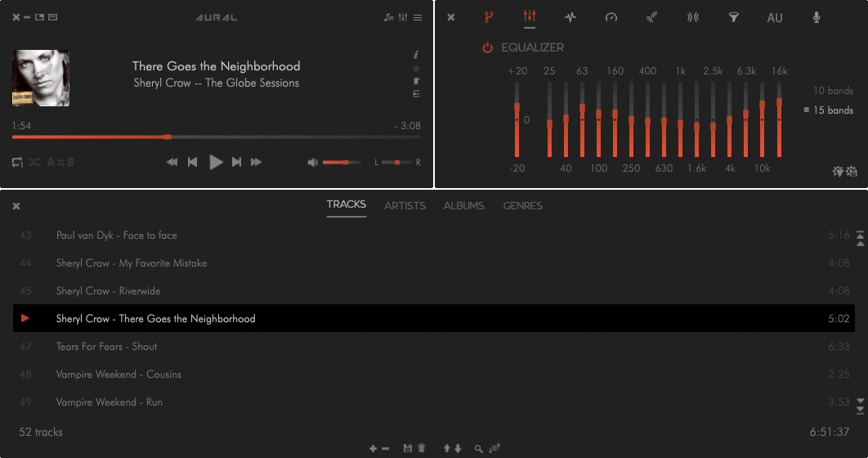The width and height of the screenshot is (868, 458).
Task: Remove selected tracks with the minus icon
Action: [x=385, y=448]
